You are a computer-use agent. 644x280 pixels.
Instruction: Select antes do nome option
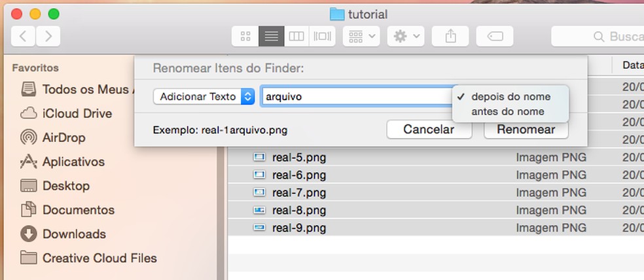[x=510, y=112]
